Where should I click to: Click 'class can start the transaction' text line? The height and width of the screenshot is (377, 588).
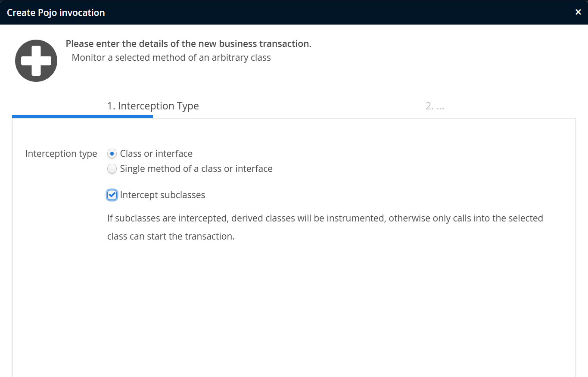171,237
